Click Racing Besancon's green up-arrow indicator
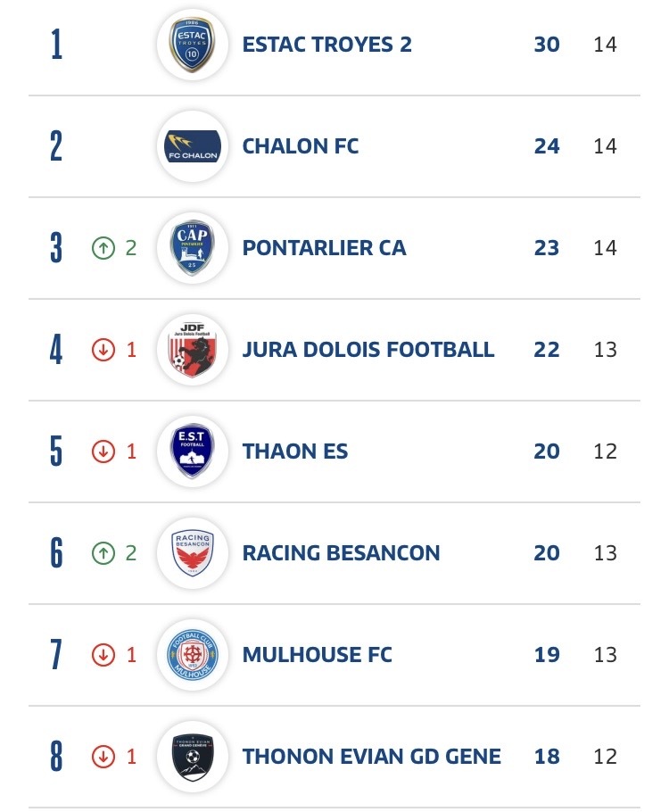 pyautogui.click(x=103, y=553)
